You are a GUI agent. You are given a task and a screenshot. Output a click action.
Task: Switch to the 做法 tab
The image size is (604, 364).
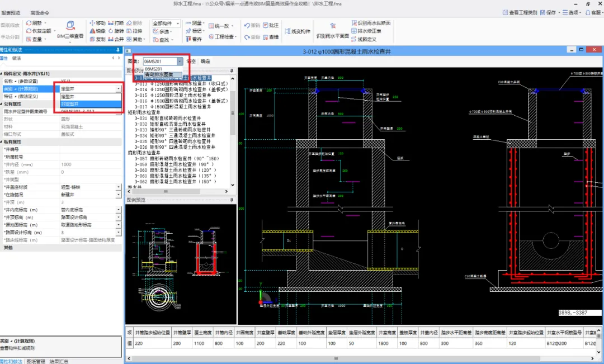[x=17, y=59]
